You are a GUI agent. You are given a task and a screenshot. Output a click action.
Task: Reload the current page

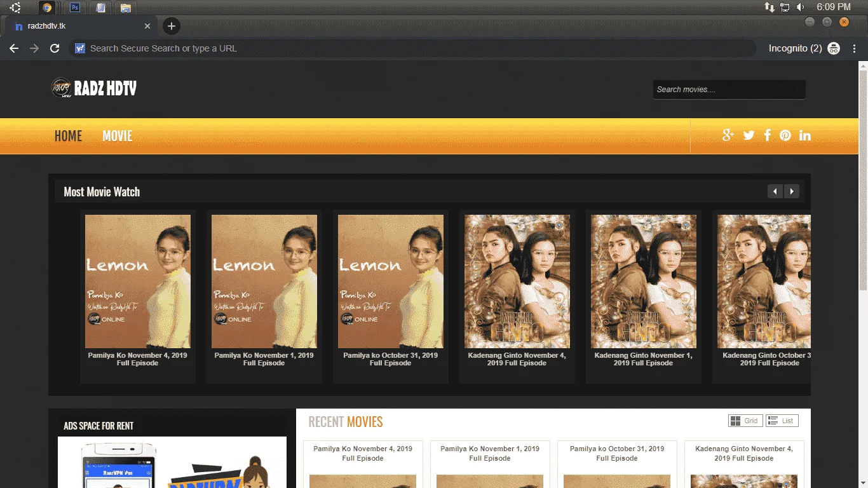[55, 48]
